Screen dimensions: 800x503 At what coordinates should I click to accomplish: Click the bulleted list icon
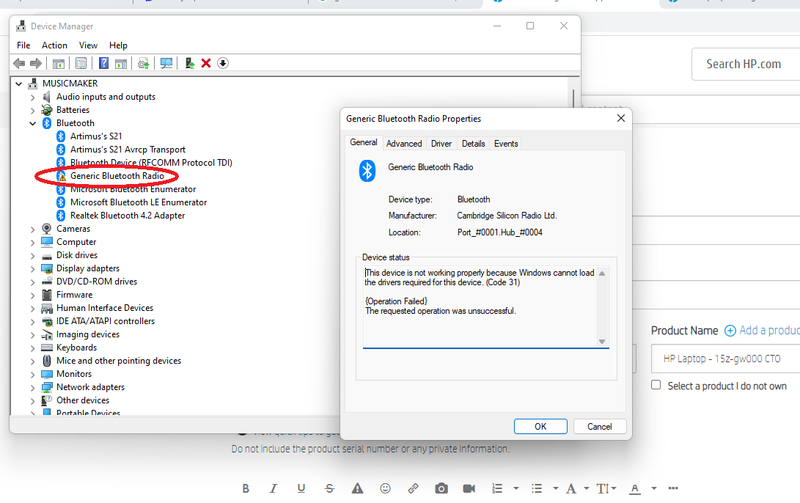tap(537, 489)
